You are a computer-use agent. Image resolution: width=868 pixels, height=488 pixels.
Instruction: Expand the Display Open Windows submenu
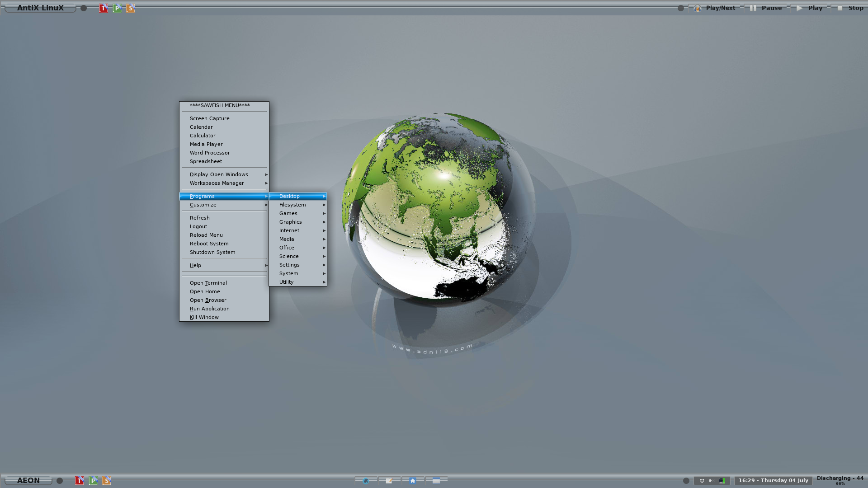[x=224, y=174]
